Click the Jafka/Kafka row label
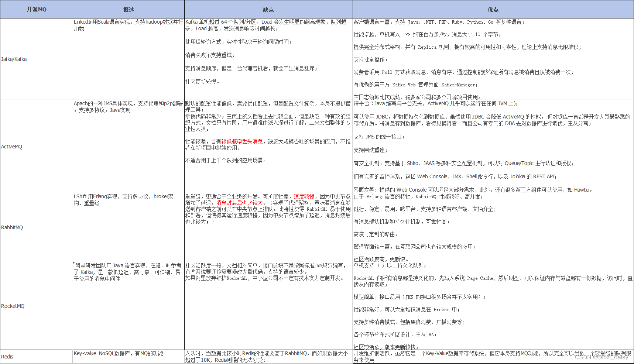This screenshot has width=634, height=364. coord(14,59)
